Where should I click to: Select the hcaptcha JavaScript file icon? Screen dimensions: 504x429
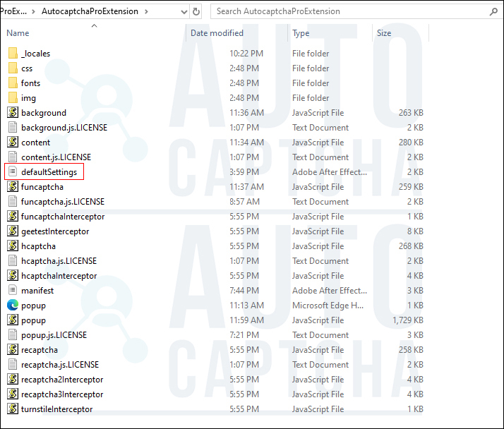pos(13,246)
